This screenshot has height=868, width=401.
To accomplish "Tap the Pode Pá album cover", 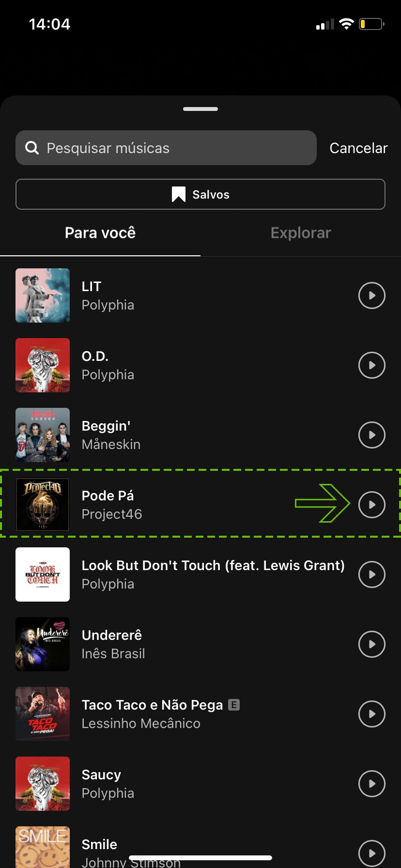I will (x=43, y=505).
